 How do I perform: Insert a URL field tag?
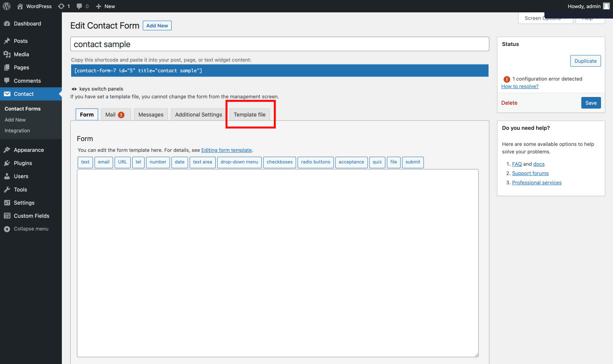tap(123, 162)
